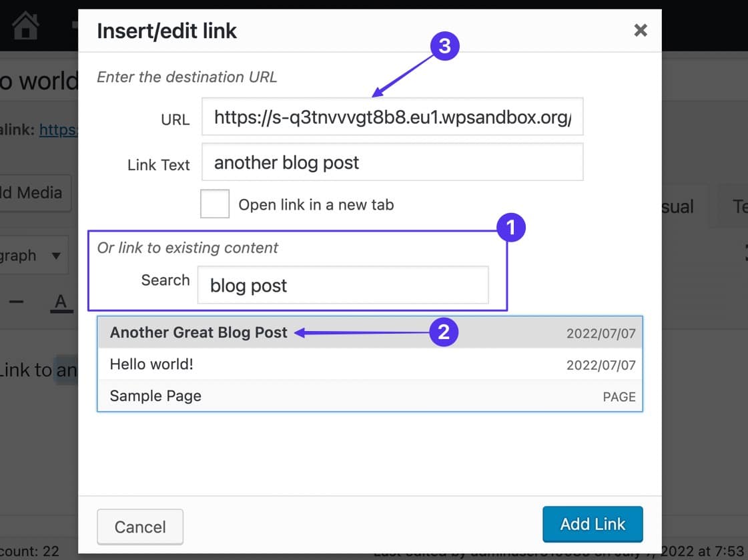Click the WordPress home icon

click(25, 27)
